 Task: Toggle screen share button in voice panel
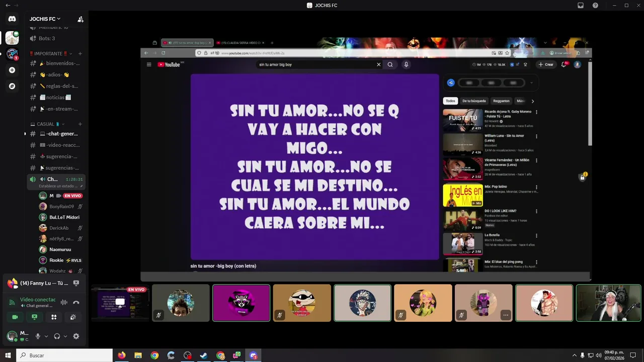34,317
